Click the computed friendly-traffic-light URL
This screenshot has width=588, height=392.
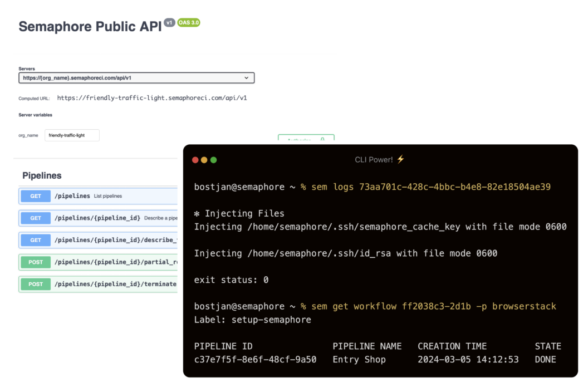(151, 97)
